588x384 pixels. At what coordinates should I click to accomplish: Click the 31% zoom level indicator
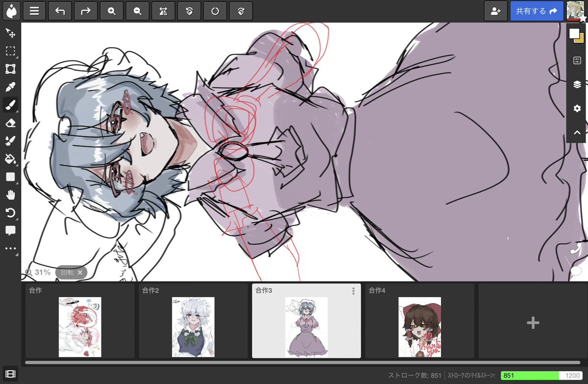[38, 272]
